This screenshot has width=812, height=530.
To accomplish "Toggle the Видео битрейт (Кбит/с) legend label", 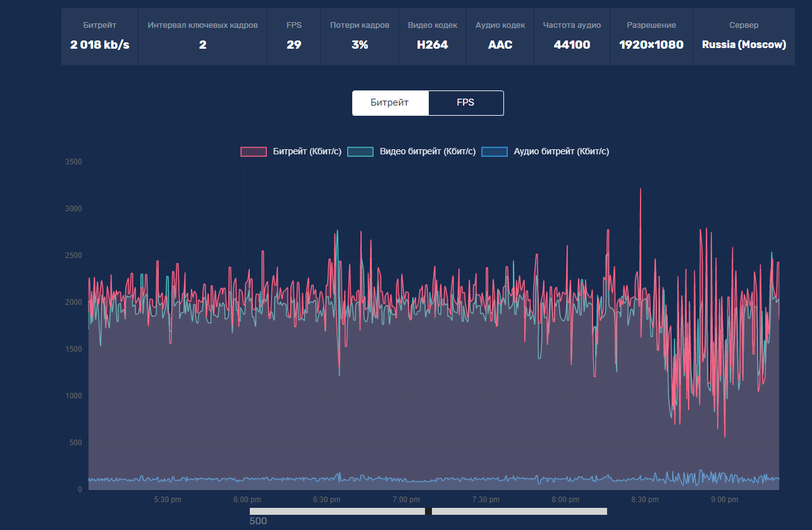I will click(428, 152).
